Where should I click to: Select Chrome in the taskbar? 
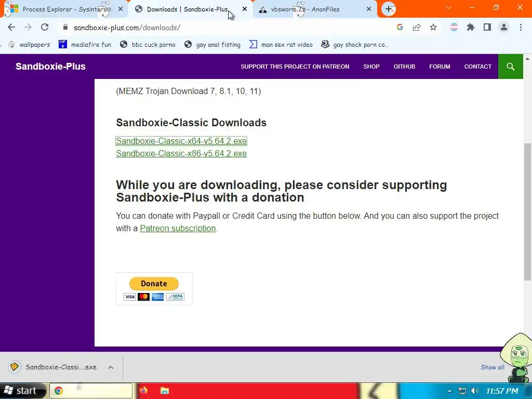click(91, 391)
